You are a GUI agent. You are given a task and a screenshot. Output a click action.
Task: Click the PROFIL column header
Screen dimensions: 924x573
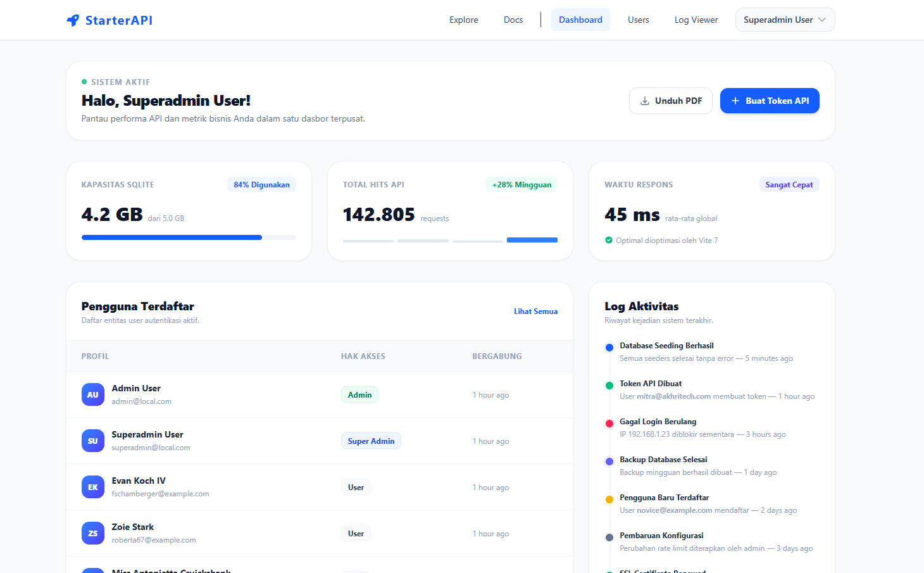95,356
